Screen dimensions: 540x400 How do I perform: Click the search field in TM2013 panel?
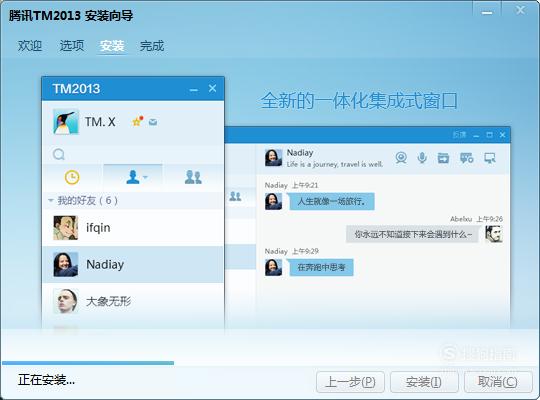tap(133, 154)
